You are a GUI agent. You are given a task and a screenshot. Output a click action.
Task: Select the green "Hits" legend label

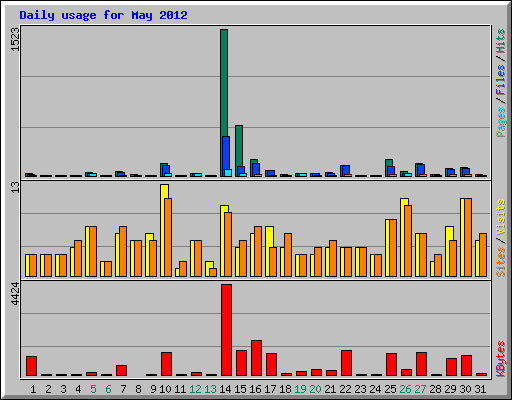click(500, 41)
